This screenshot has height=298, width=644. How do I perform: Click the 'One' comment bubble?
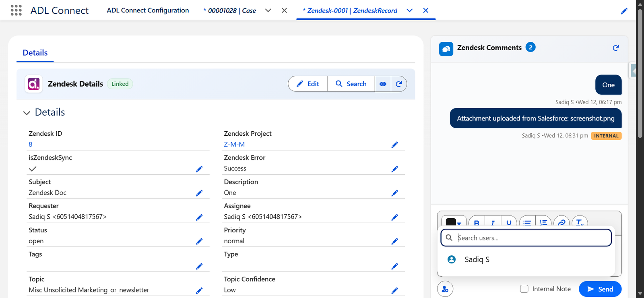(x=608, y=85)
